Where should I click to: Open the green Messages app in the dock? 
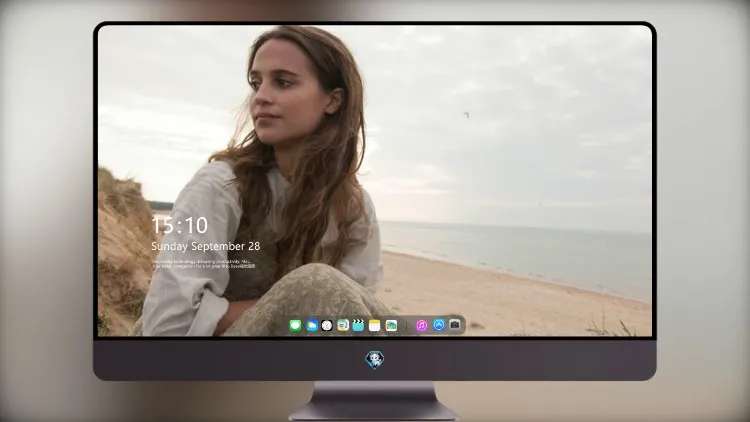tap(296, 326)
